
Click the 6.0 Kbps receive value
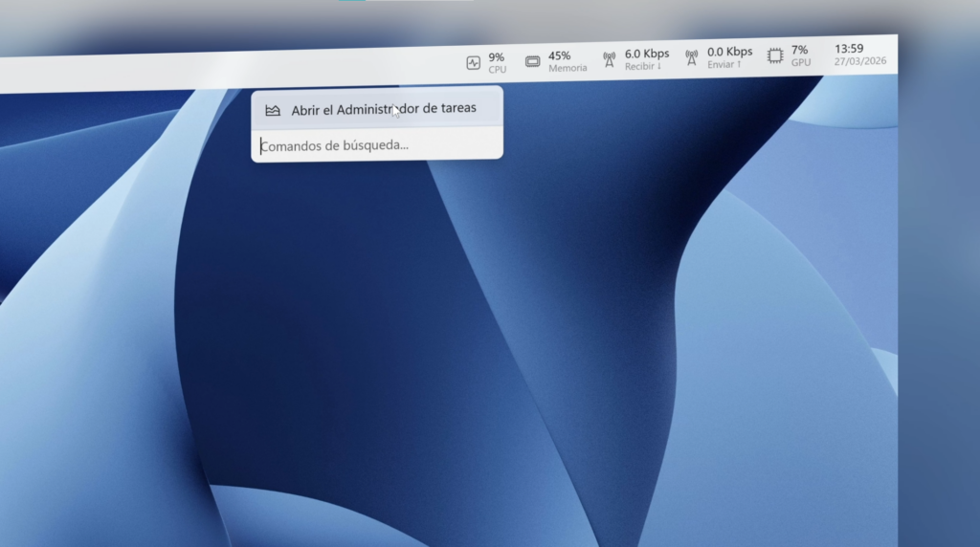(x=647, y=54)
